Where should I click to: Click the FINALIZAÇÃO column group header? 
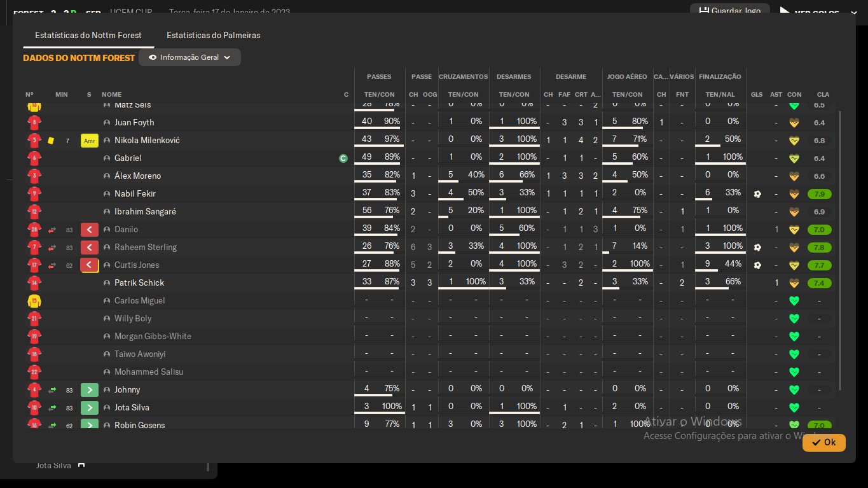point(720,77)
